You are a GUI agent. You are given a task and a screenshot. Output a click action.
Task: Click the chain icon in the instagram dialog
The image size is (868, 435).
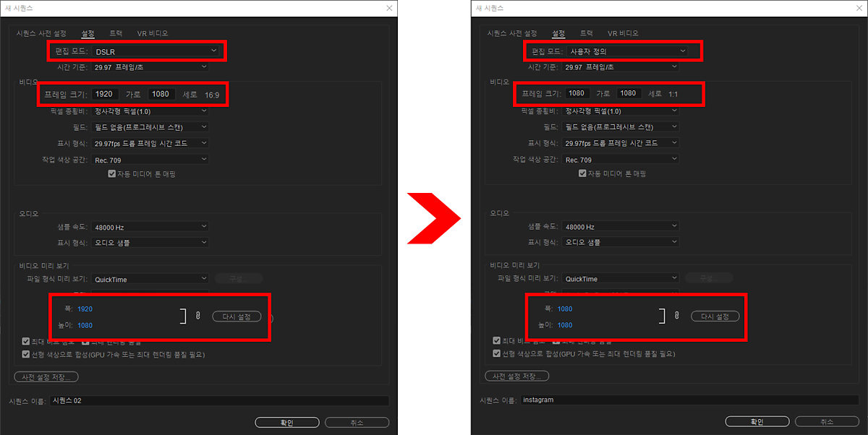(676, 316)
